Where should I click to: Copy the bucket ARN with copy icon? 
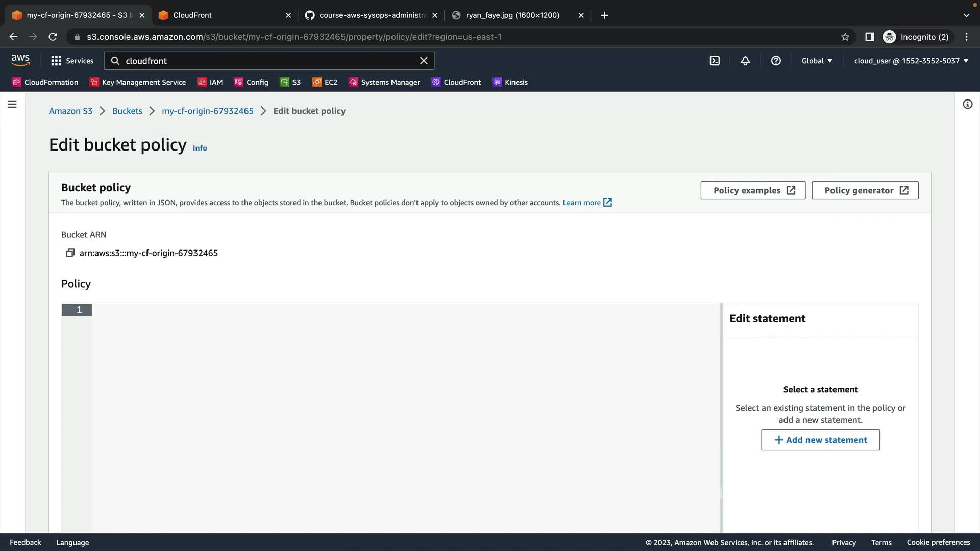coord(70,253)
